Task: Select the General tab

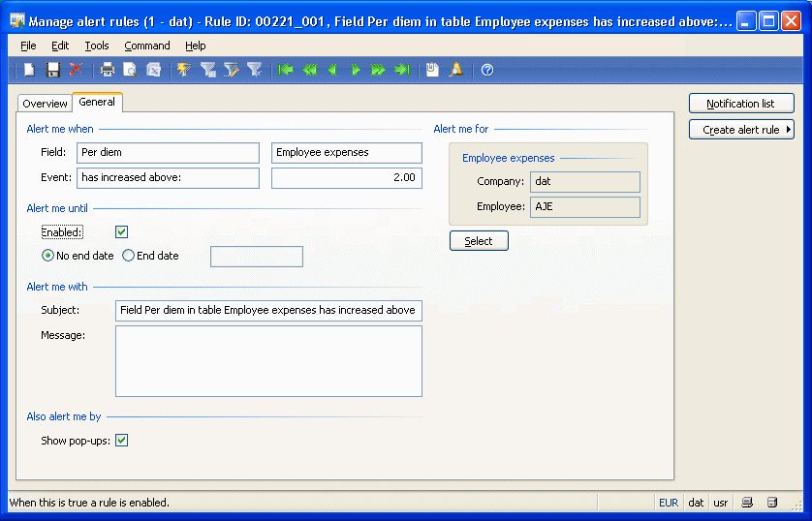Action: [x=97, y=102]
